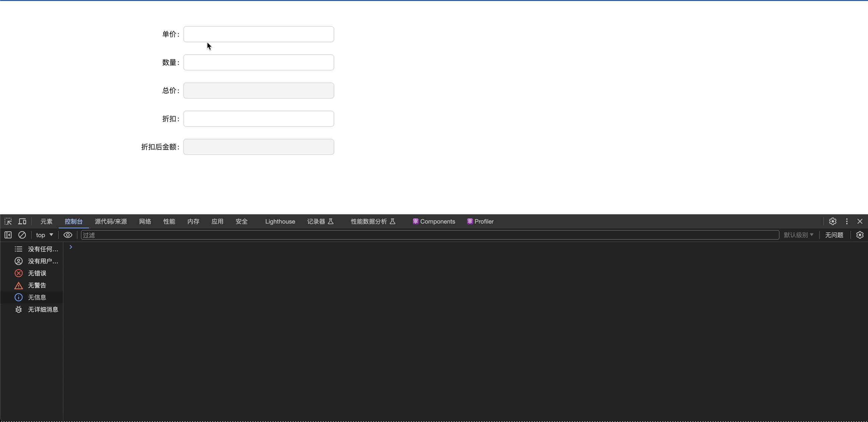Viewport: 868px width, 422px height.
Task: Open console settings gear on the filter bar
Action: click(860, 235)
